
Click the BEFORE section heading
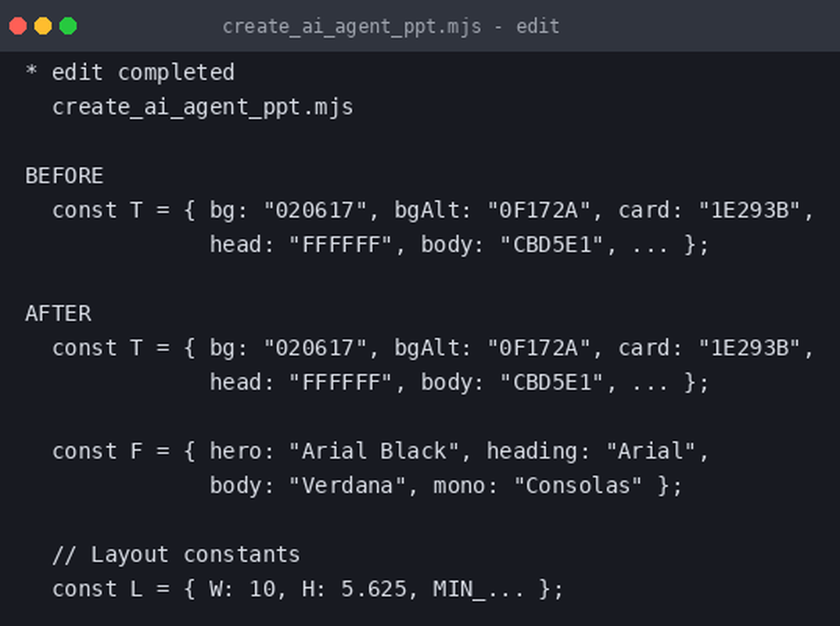point(64,176)
